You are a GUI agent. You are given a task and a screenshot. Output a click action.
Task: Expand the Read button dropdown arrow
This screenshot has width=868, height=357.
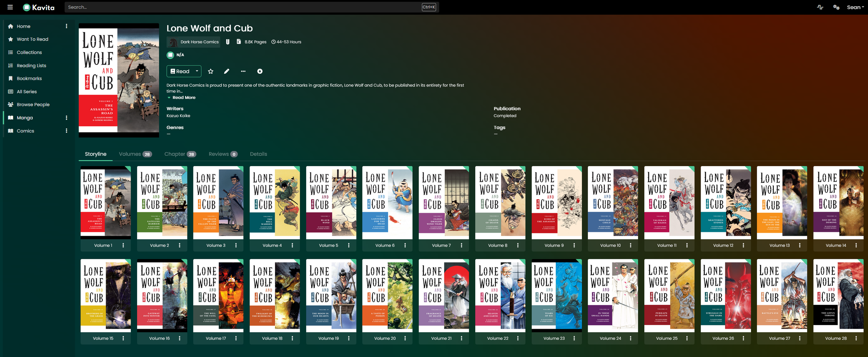(x=197, y=71)
